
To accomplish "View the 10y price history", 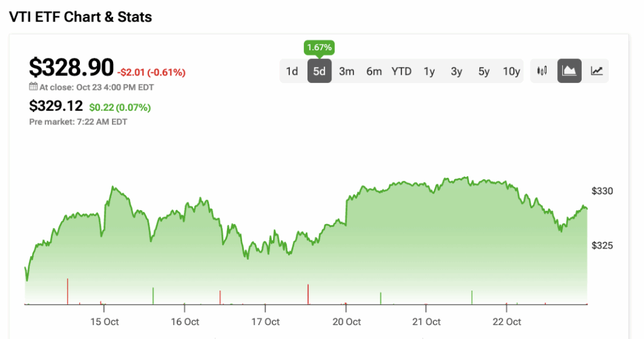I will pos(511,71).
